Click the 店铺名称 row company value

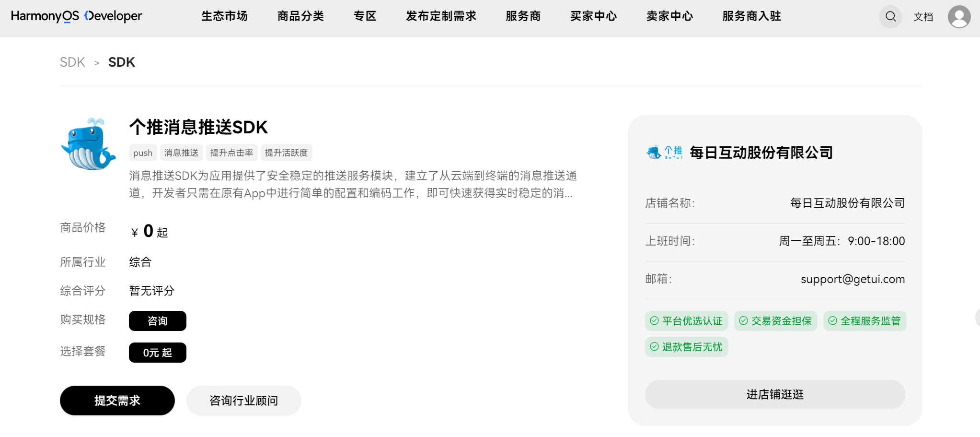coord(847,203)
